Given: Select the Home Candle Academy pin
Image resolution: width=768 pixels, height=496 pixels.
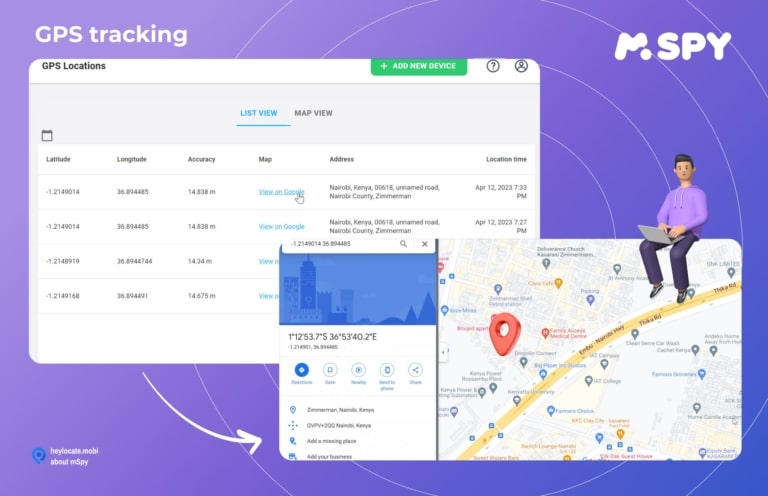Looking at the screenshot, I should pyautogui.click(x=696, y=407).
